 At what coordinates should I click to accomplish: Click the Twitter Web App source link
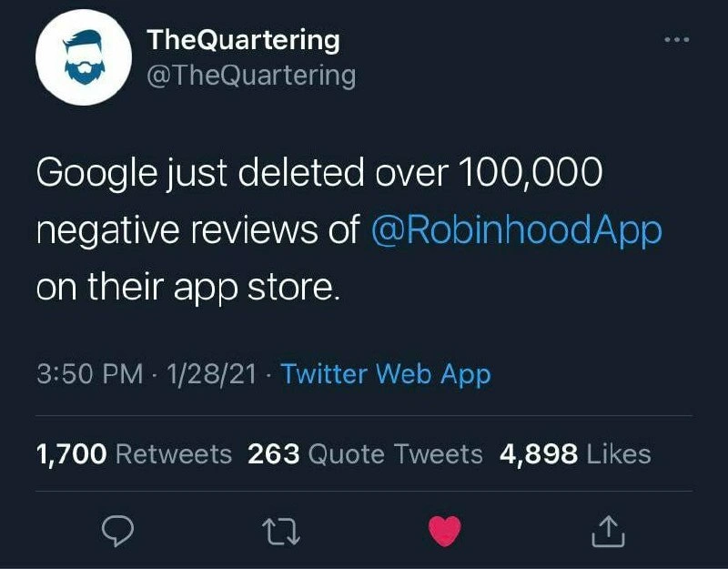tap(385, 374)
